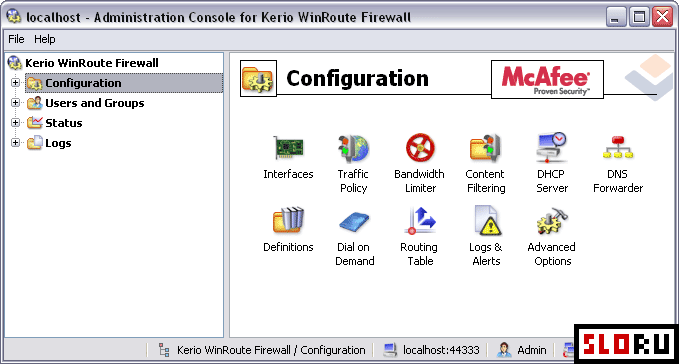This screenshot has height=364, width=679.
Task: Open the Dial on Demand modem icon
Action: (354, 221)
